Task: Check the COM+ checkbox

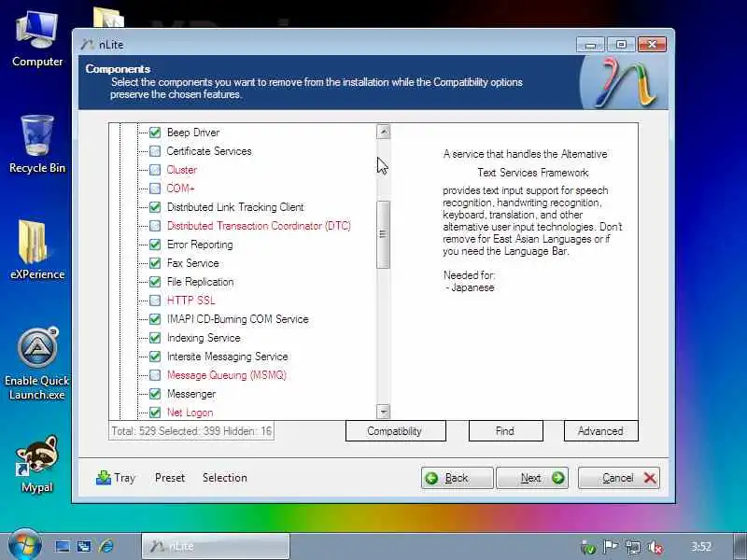Action: tap(155, 189)
